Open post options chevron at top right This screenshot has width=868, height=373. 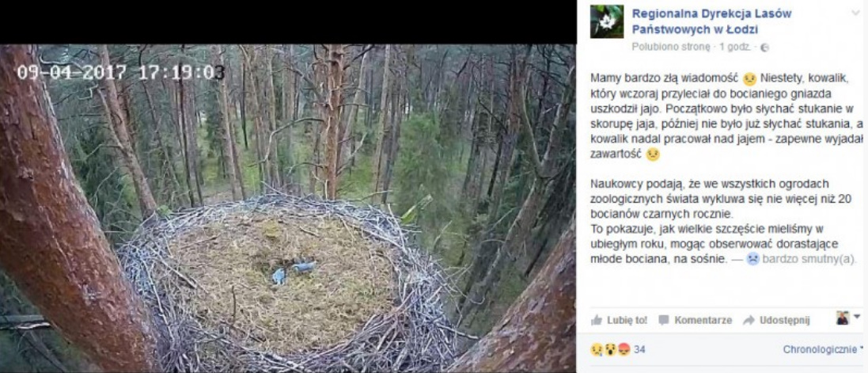click(x=856, y=12)
